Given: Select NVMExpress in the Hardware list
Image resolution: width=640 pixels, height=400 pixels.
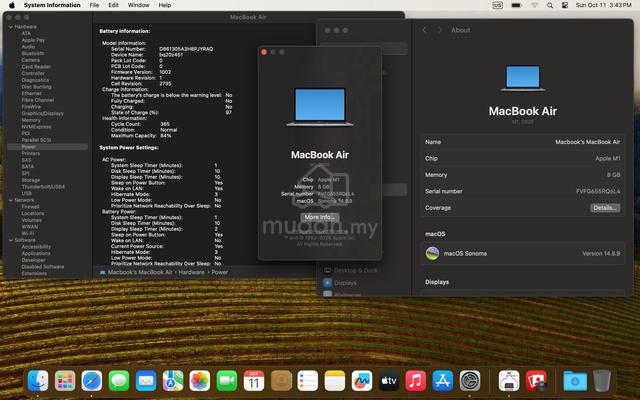Looking at the screenshot, I should point(36,127).
